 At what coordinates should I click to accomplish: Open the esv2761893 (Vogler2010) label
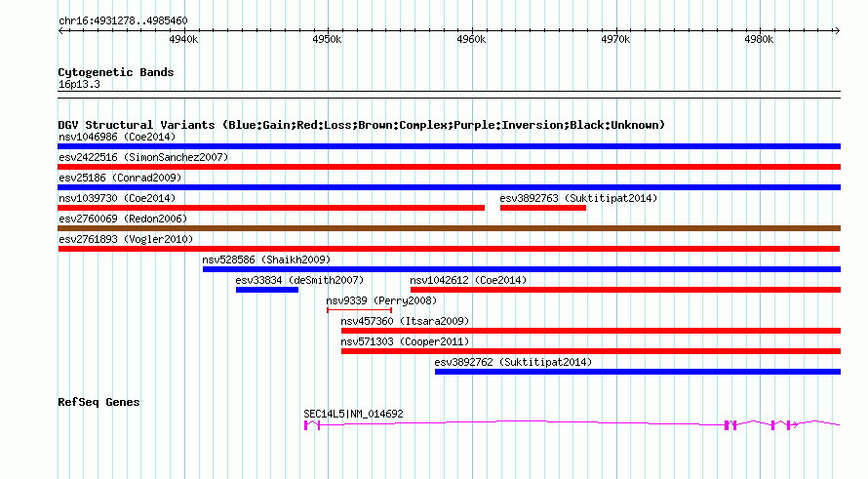click(x=126, y=239)
